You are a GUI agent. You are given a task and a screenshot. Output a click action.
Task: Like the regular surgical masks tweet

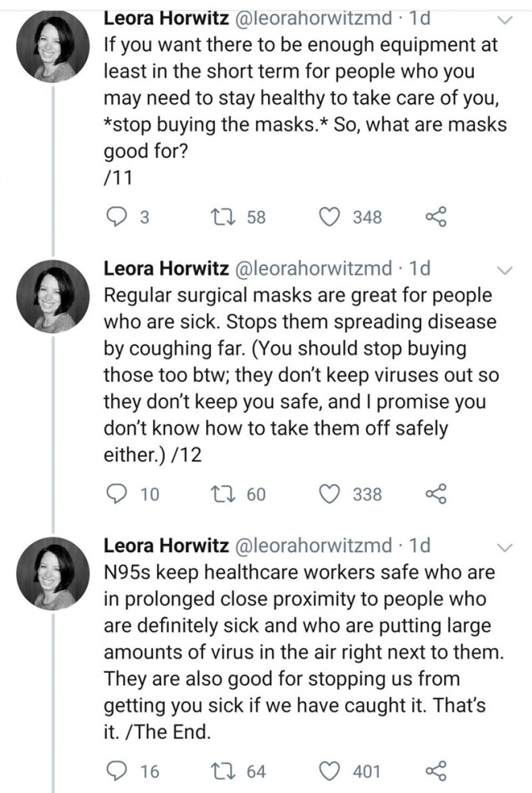coord(333,495)
